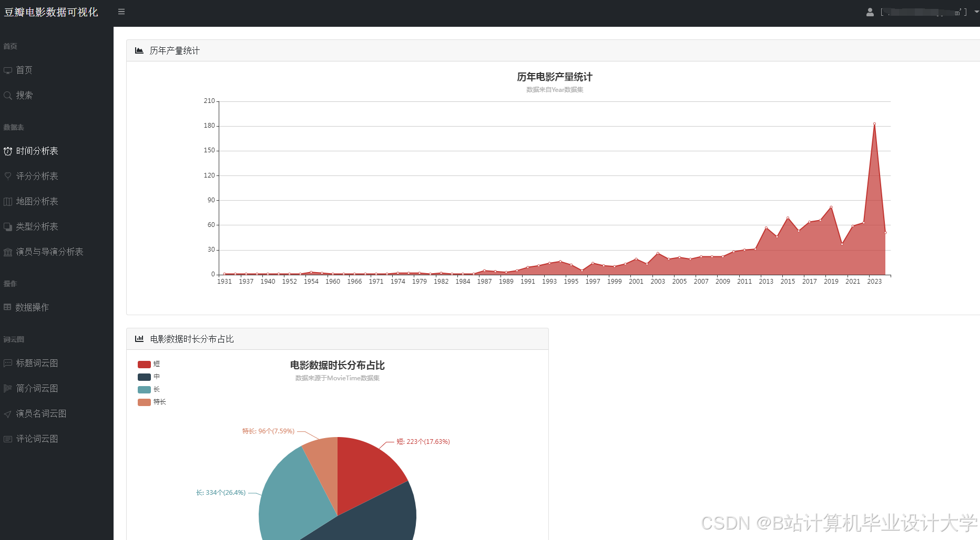Open 评论词云图 link
Screen dimensions: 980x540
coord(37,439)
